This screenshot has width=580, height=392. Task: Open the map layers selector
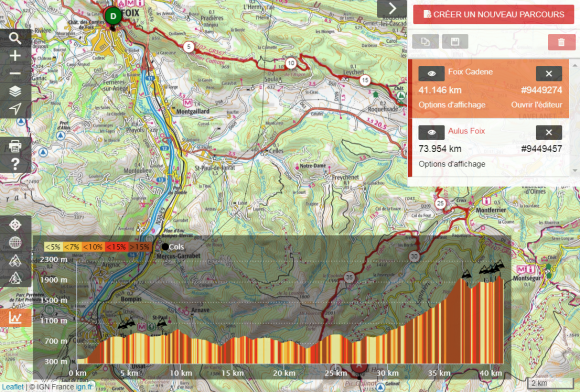pyautogui.click(x=15, y=91)
